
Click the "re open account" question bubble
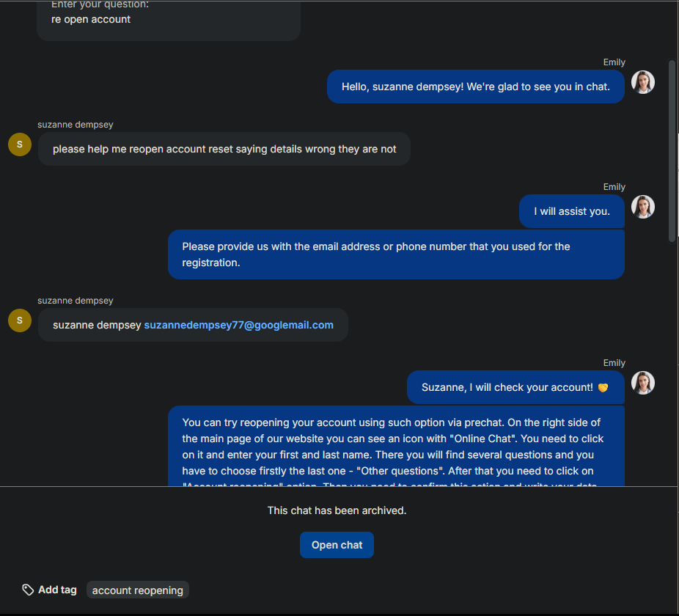[x=168, y=20]
